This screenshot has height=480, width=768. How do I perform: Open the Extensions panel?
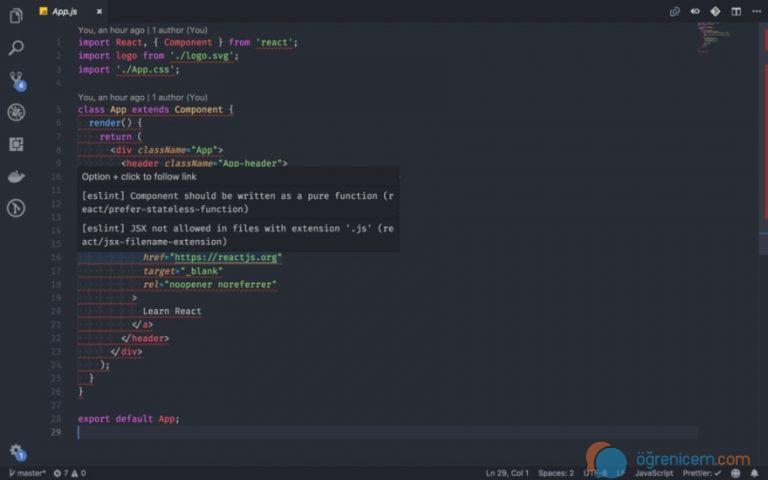(x=16, y=144)
